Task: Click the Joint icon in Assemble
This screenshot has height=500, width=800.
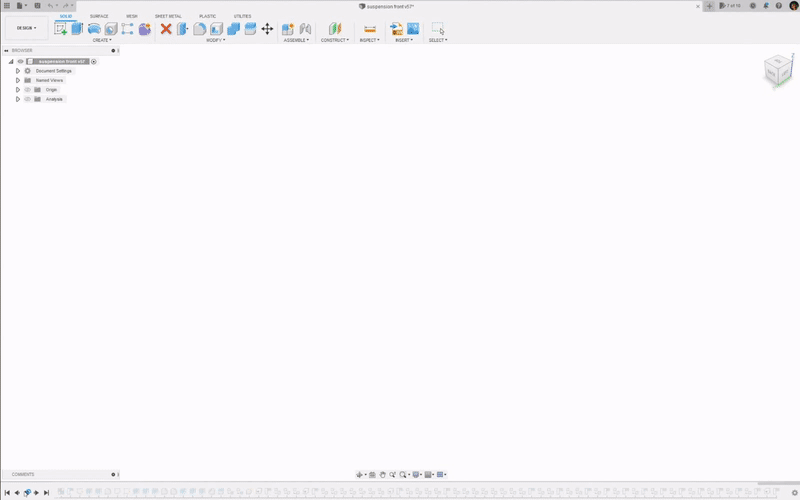Action: coord(305,29)
